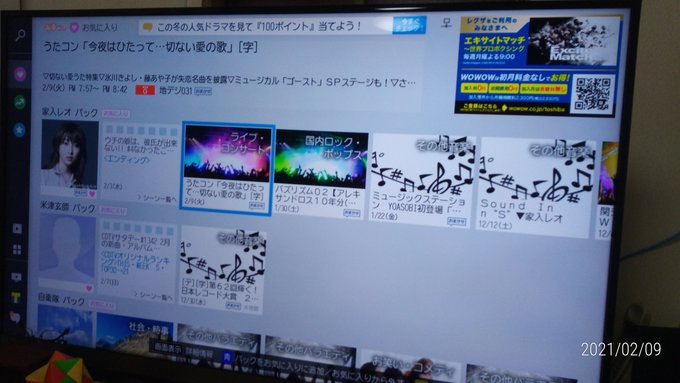680x383 pixels.
Task: Click the 家入レオ パック heading
Action: click(x=70, y=112)
